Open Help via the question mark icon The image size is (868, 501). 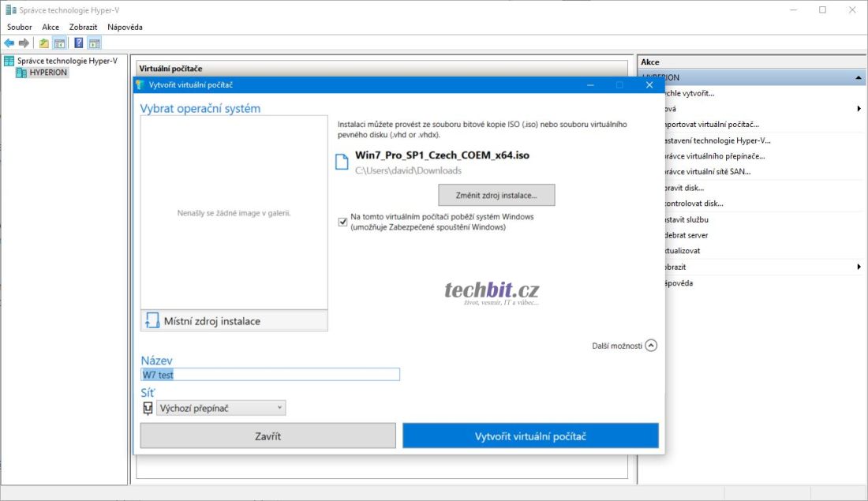pyautogui.click(x=79, y=43)
